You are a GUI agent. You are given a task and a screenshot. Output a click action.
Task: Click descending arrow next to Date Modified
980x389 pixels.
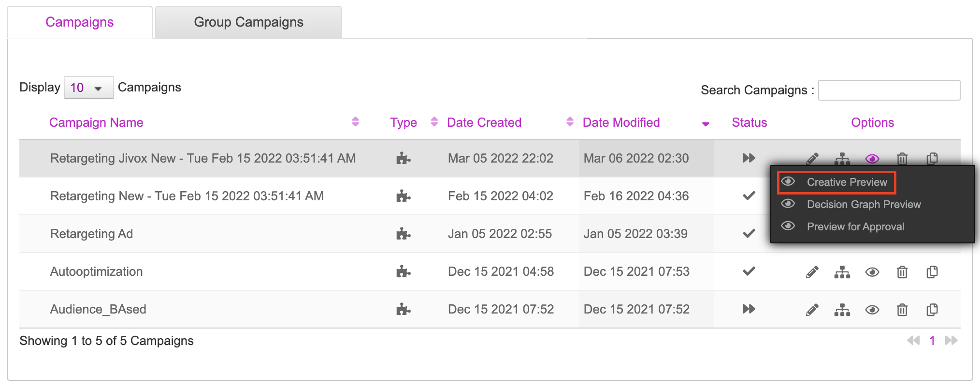[706, 124]
